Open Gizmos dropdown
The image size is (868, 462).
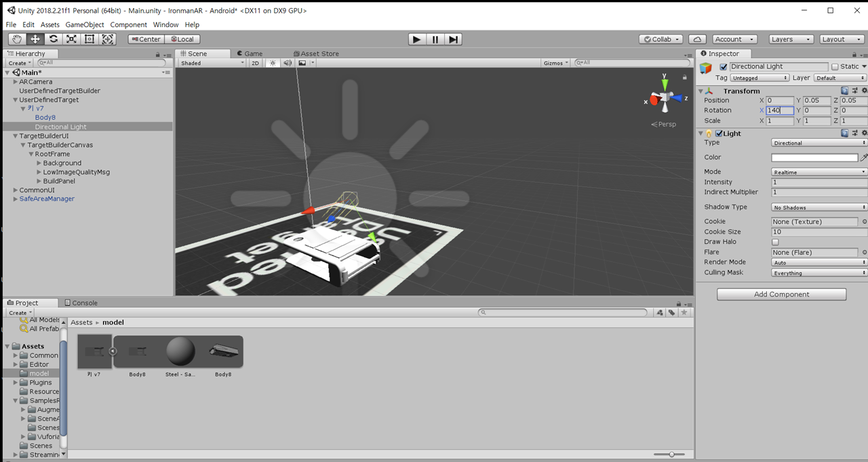[557, 63]
